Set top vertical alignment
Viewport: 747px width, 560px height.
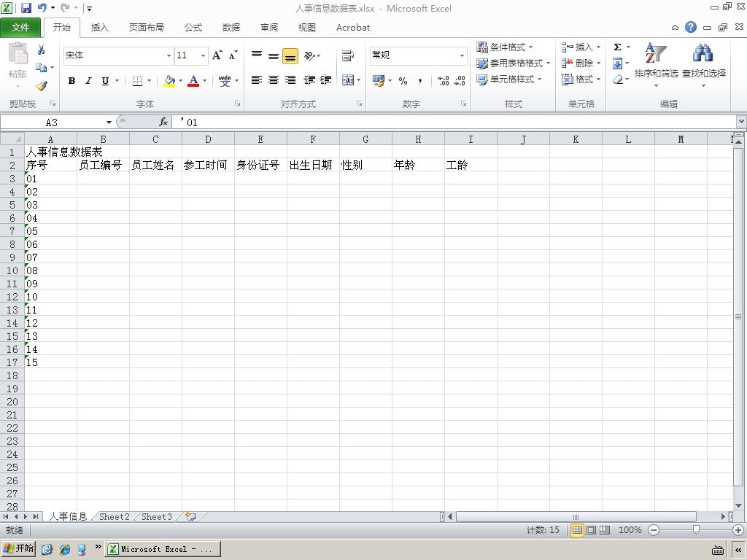(256, 55)
